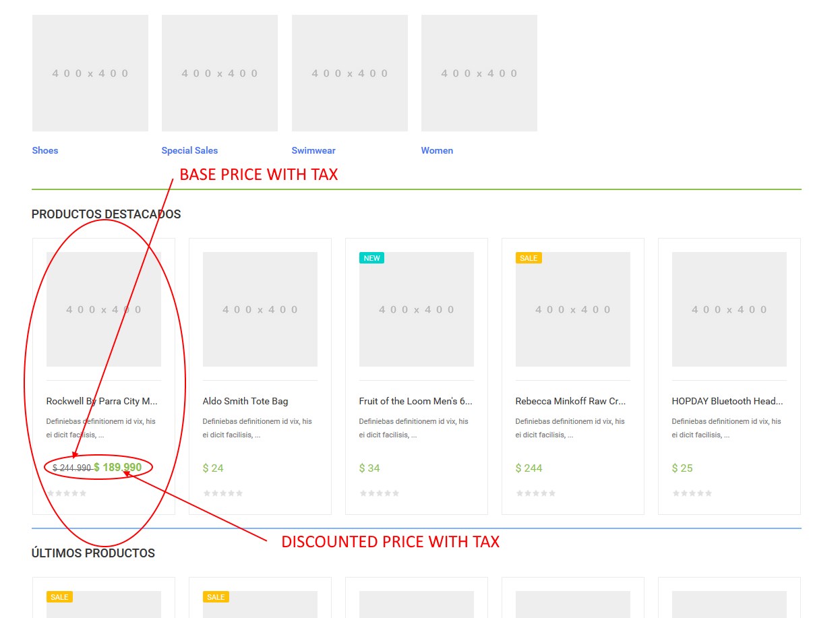Viewport: 840px width, 618px height.
Task: Open the Women category link
Action: (437, 150)
